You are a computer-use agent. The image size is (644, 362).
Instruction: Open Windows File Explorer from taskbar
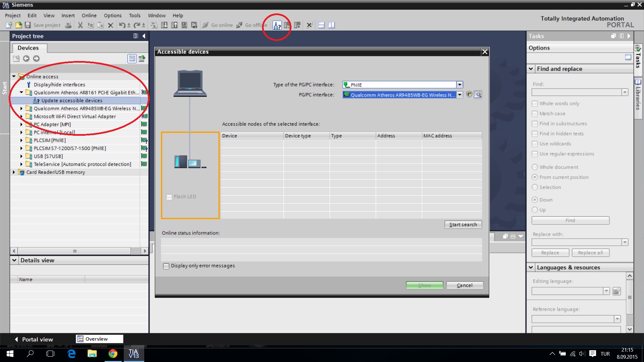coord(92,354)
